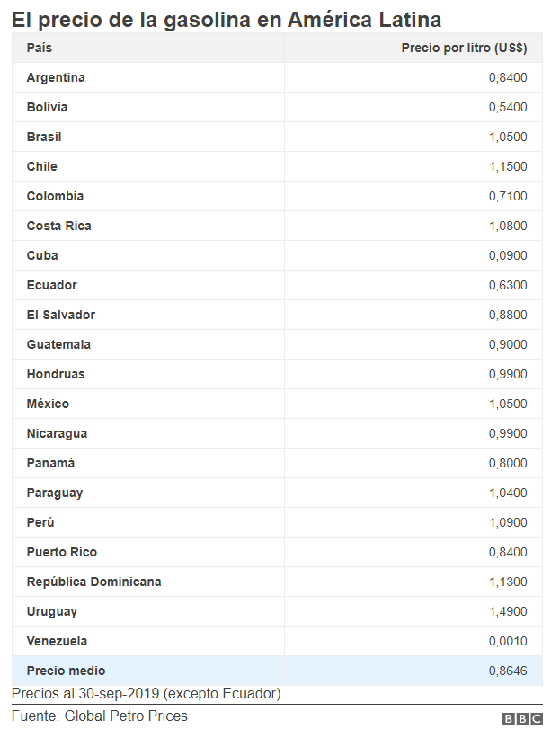Viewport: 560px width, 738px height.
Task: Click the Chile row label
Action: click(41, 166)
